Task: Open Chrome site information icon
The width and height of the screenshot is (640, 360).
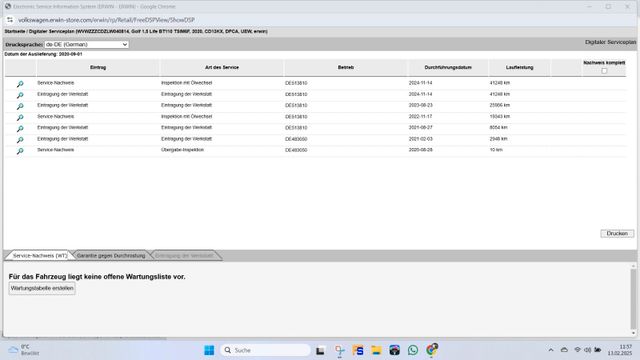Action: point(10,20)
